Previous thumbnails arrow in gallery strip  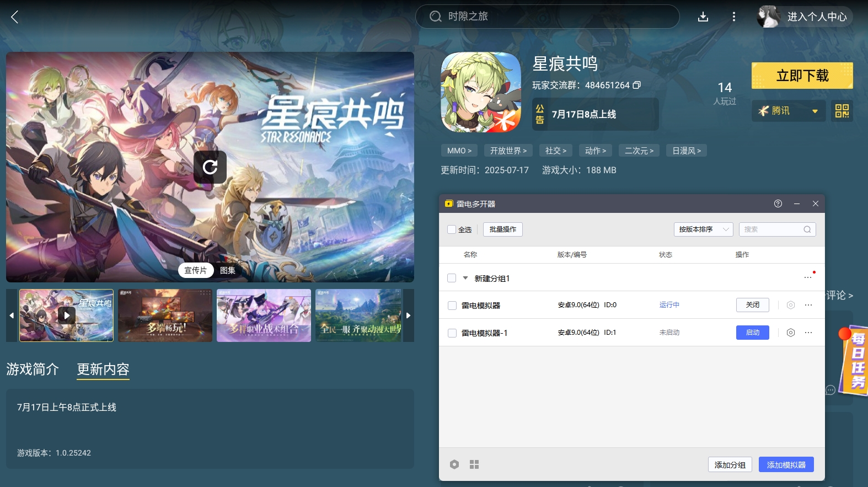click(12, 315)
